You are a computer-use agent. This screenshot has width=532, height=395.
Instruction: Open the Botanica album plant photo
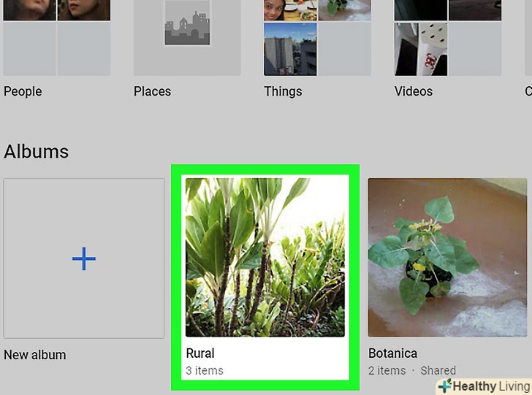click(x=446, y=257)
